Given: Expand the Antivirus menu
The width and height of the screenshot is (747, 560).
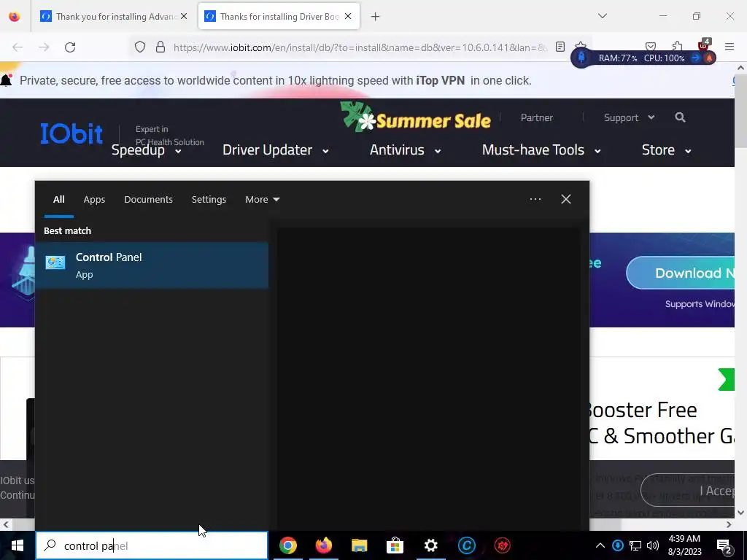Looking at the screenshot, I should click(405, 150).
